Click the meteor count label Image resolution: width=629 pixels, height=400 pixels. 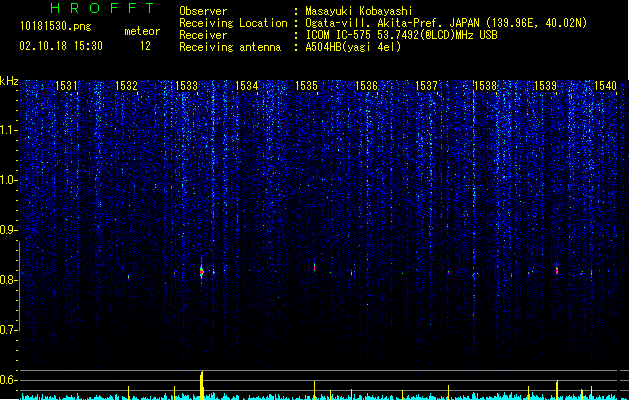142,31
